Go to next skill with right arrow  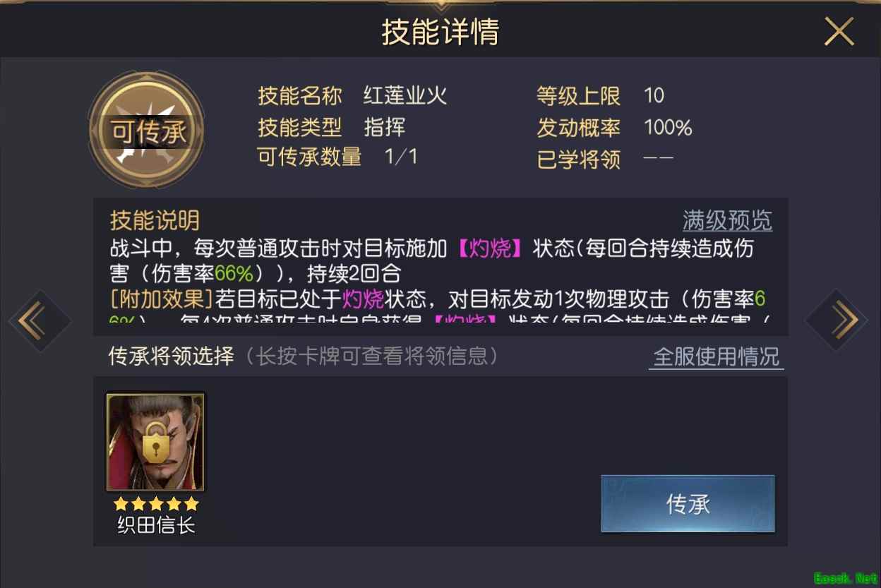837,320
